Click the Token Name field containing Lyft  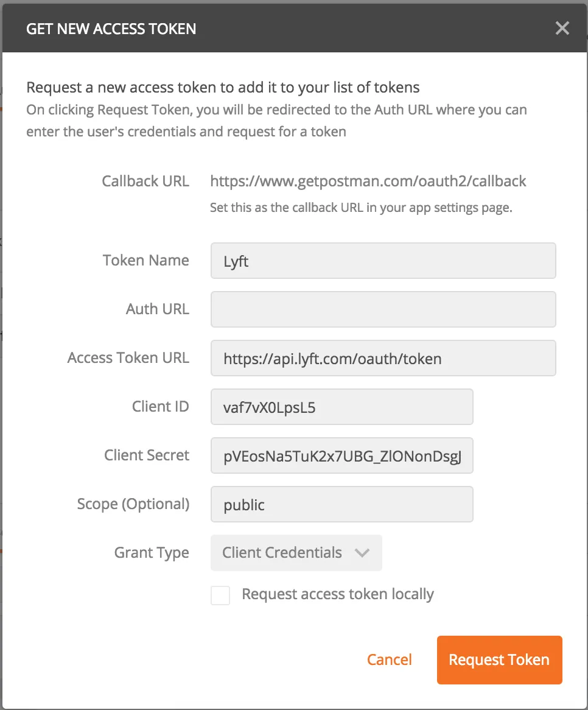pyautogui.click(x=383, y=261)
